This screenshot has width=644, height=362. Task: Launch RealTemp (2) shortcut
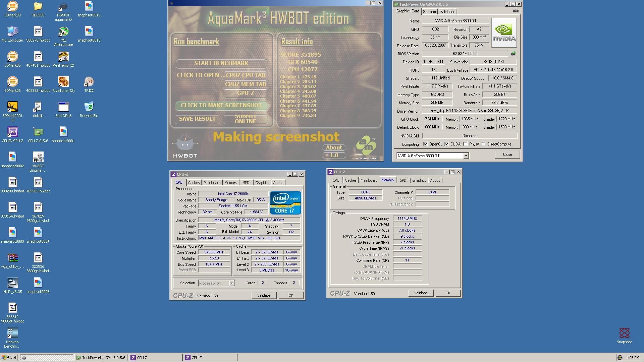63,59
